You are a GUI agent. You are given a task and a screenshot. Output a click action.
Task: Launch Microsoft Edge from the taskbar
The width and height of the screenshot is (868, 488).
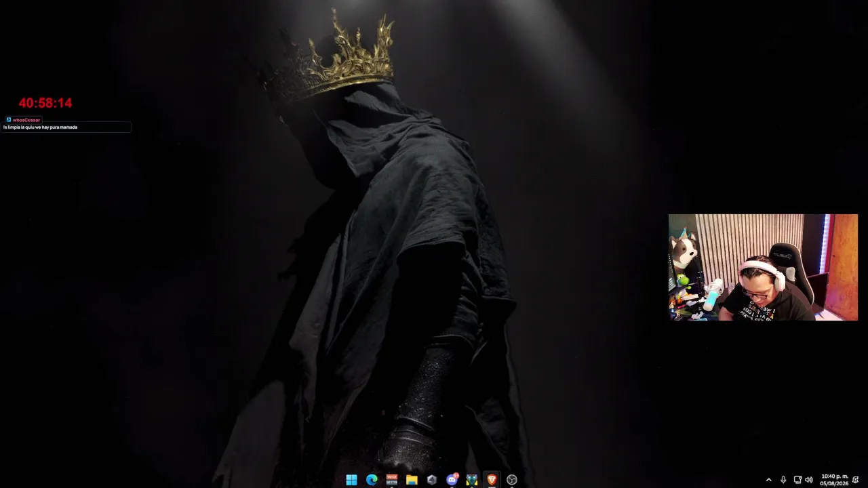pos(372,480)
